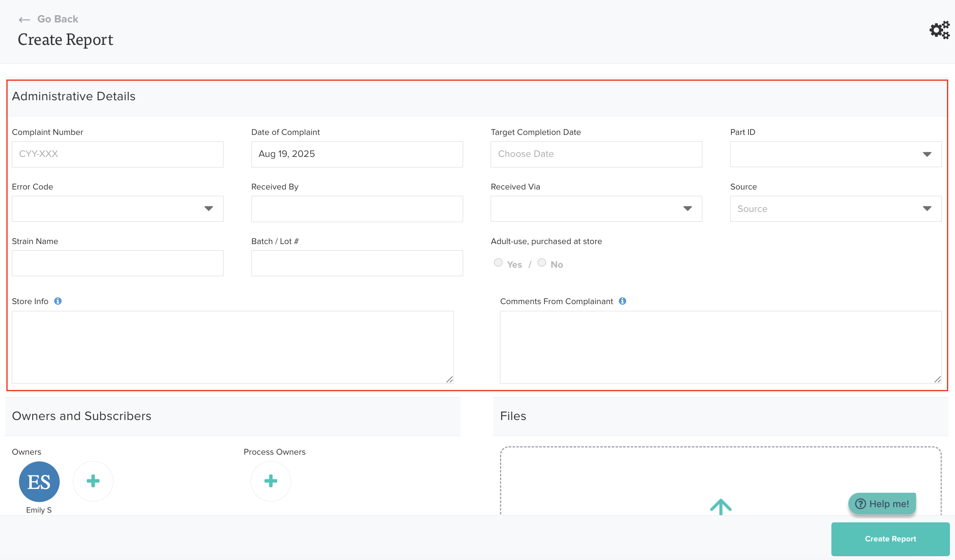Click into the Store Info text area

point(233,347)
